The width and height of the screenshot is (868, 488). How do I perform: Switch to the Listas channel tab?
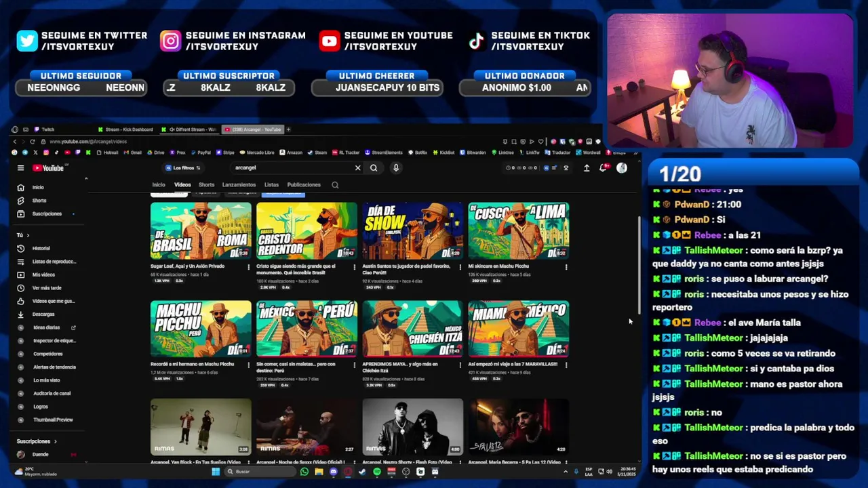pyautogui.click(x=271, y=185)
